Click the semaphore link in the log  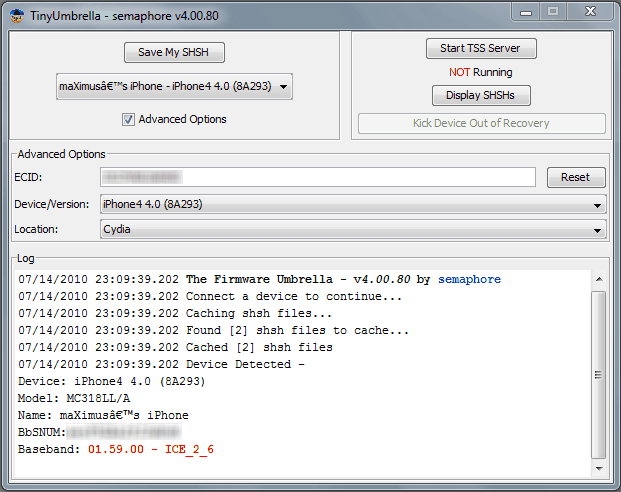tap(469, 279)
